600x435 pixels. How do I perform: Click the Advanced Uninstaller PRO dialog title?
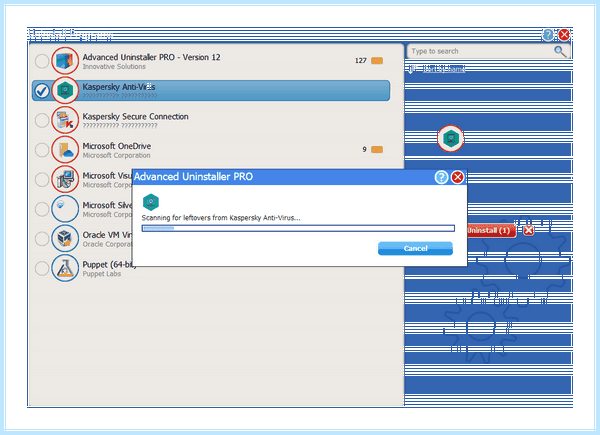(x=193, y=177)
